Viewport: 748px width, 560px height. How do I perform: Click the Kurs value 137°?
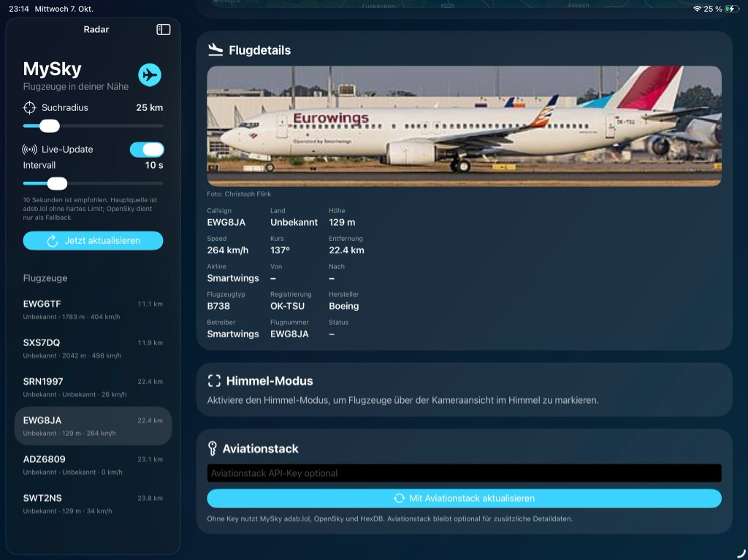[x=280, y=250]
